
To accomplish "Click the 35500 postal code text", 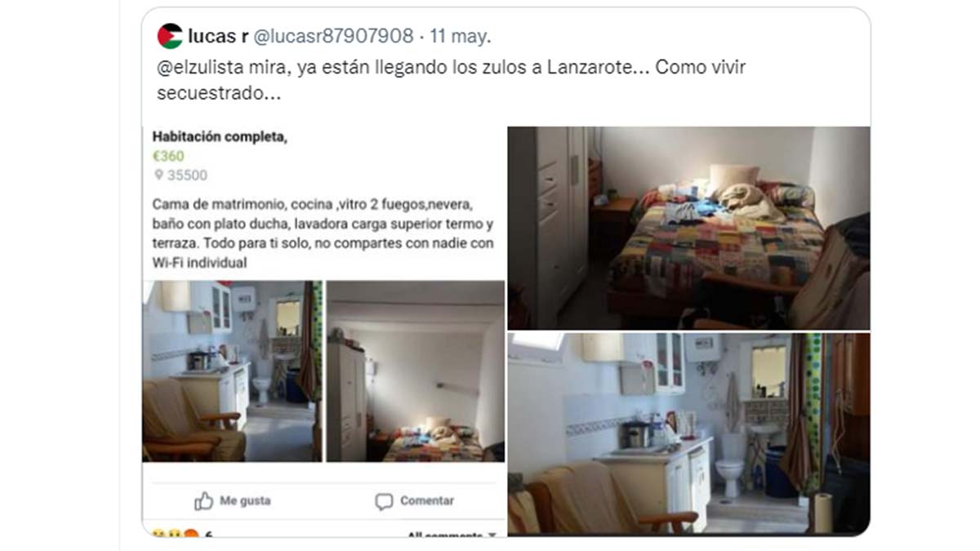I will (x=187, y=176).
